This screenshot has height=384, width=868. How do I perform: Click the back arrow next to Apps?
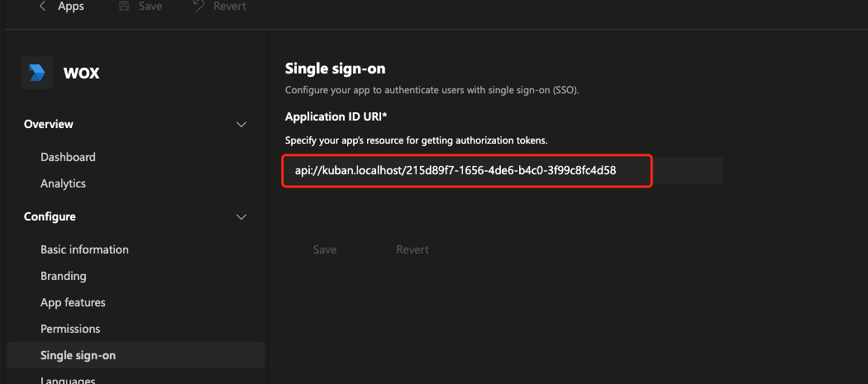42,7
